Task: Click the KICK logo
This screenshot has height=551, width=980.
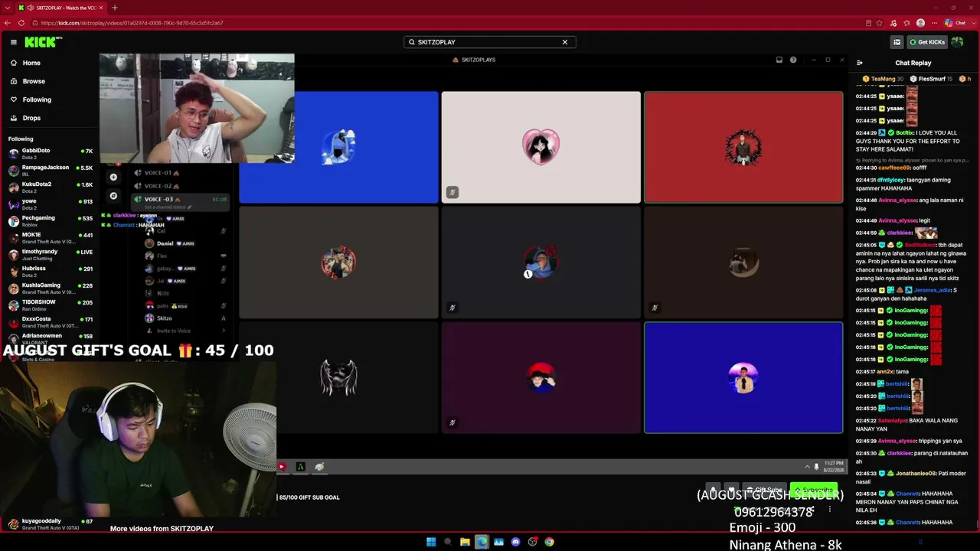Action: point(43,42)
